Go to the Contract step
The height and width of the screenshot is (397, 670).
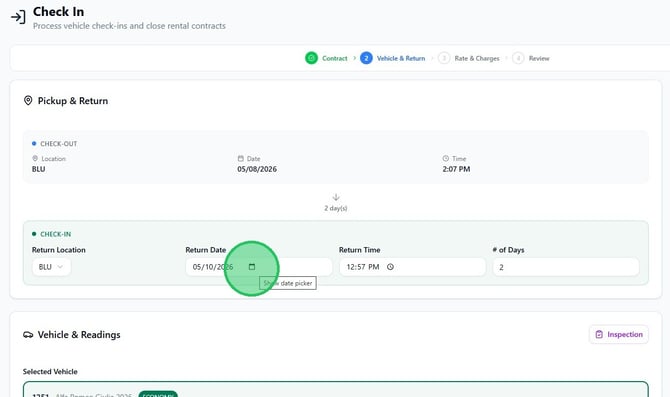coord(335,58)
